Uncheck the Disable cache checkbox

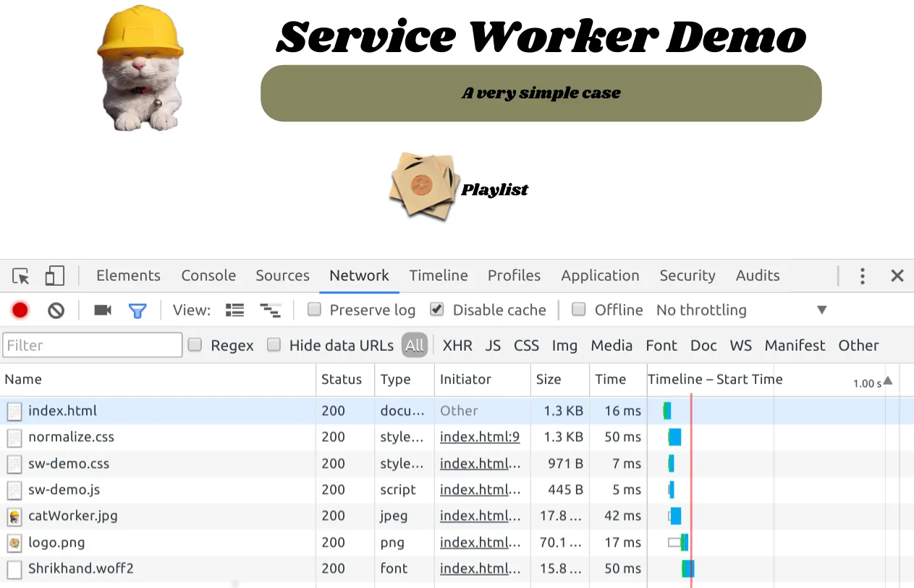[x=436, y=310]
